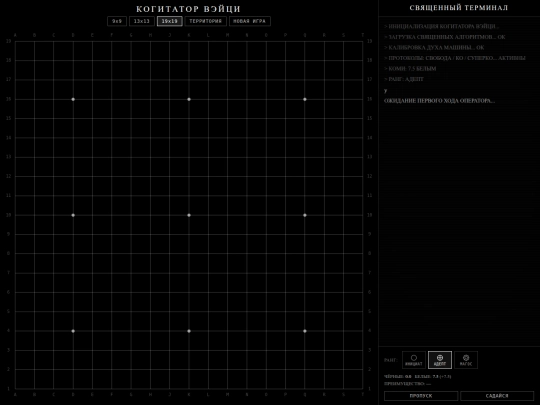Viewport: 540px width, 405px height.
Task: Click the ПРОТОКОЛЫ: СВОБОДА / КО / СУПЕРКО line
Action: pos(455,58)
